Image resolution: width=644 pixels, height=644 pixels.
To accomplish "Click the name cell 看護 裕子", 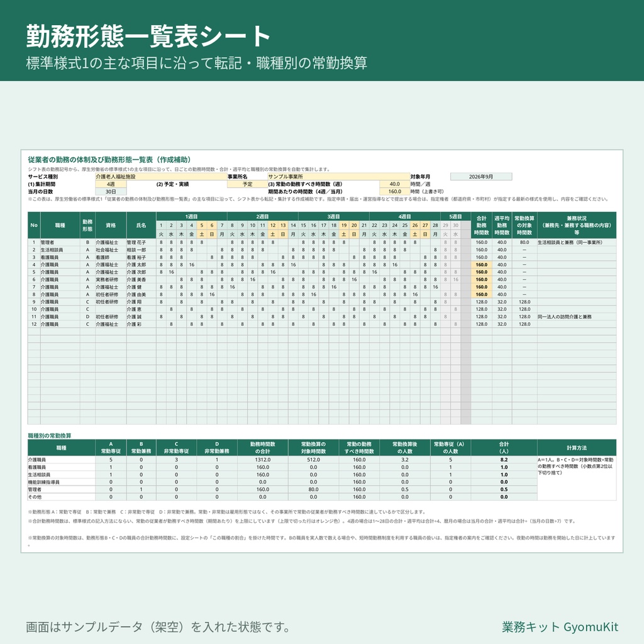I will point(141,257).
